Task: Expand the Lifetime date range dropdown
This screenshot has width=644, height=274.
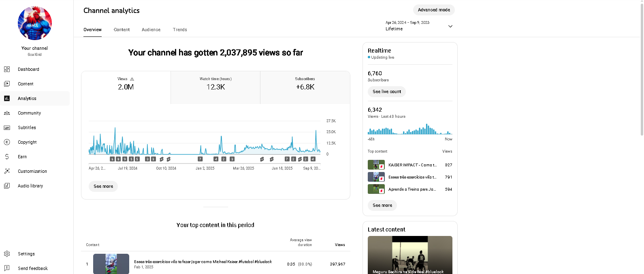Action: [450, 26]
